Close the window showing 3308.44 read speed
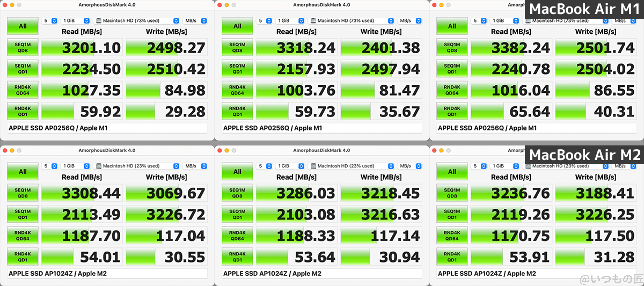 6,150
